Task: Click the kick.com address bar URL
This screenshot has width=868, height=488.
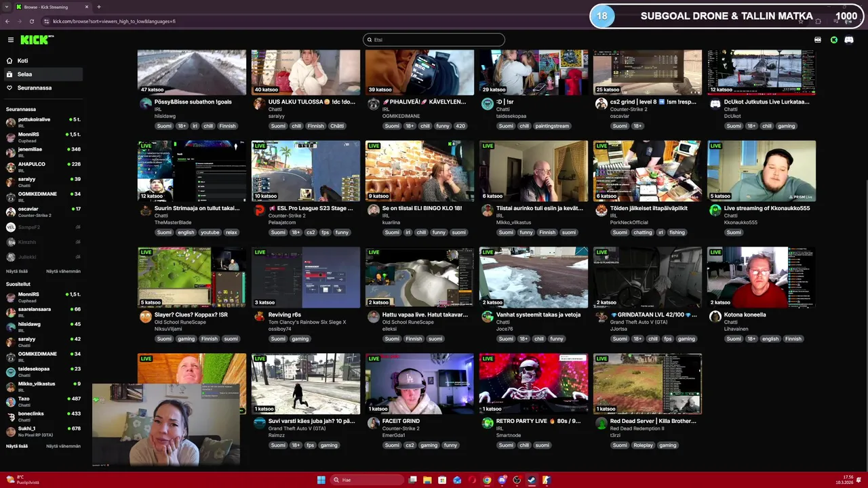Action: pos(114,21)
